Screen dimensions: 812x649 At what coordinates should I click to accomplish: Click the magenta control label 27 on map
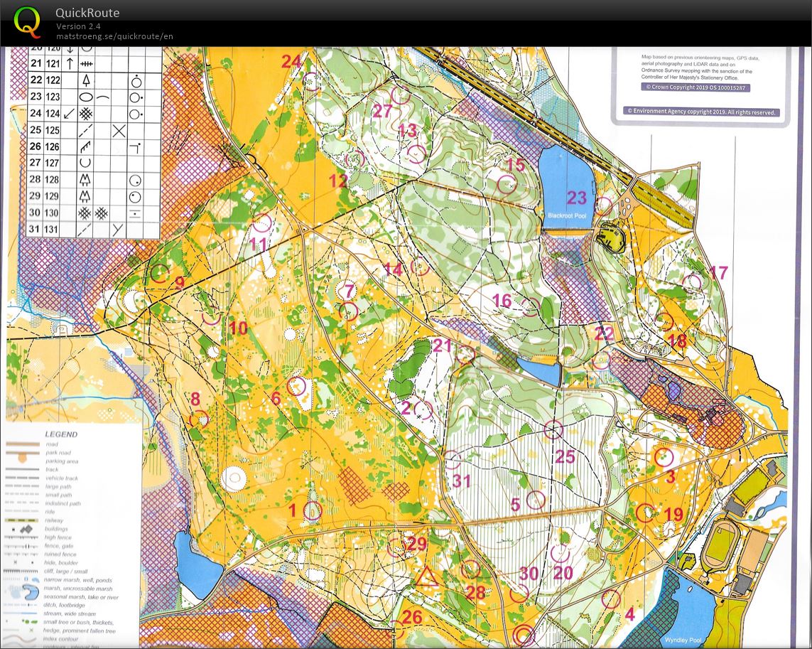coord(382,110)
